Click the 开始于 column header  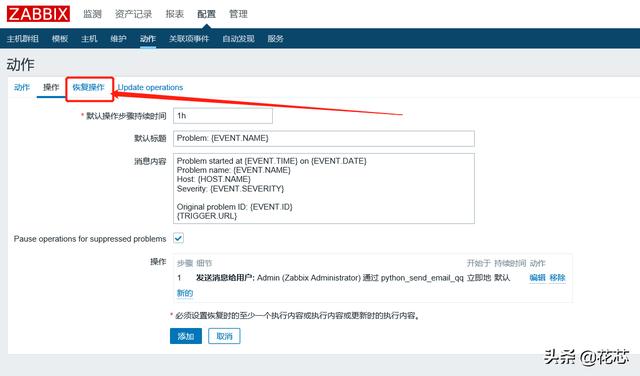click(479, 263)
